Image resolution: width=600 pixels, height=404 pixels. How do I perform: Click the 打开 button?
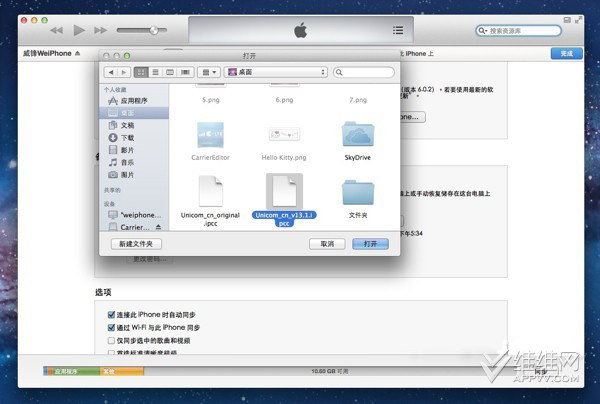(370, 244)
